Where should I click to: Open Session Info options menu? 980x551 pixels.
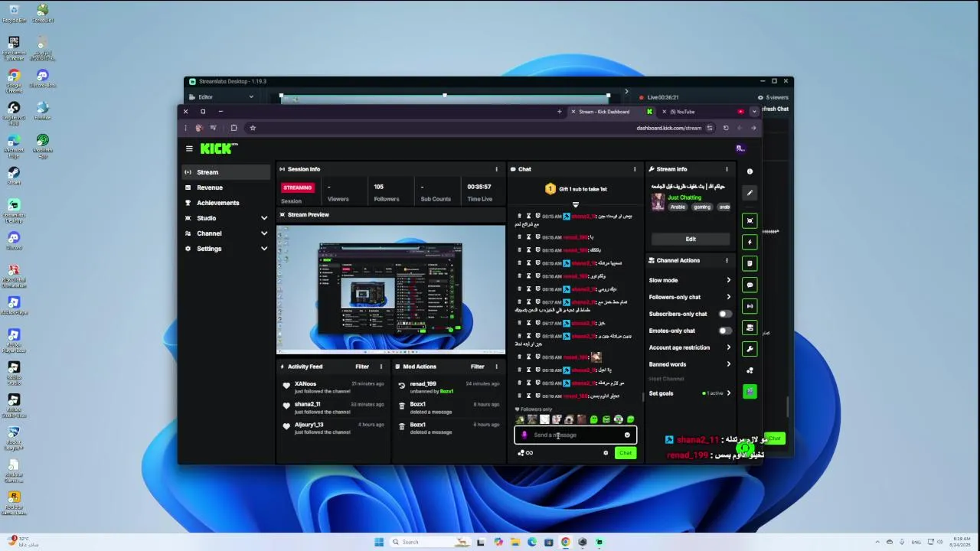(496, 169)
